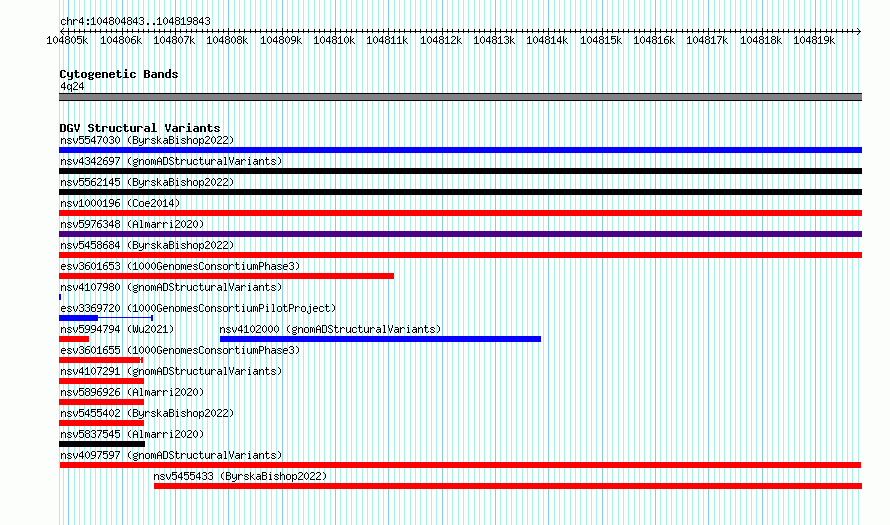This screenshot has width=890, height=525.
Task: Click the 104806k ruler position
Action: (121, 40)
